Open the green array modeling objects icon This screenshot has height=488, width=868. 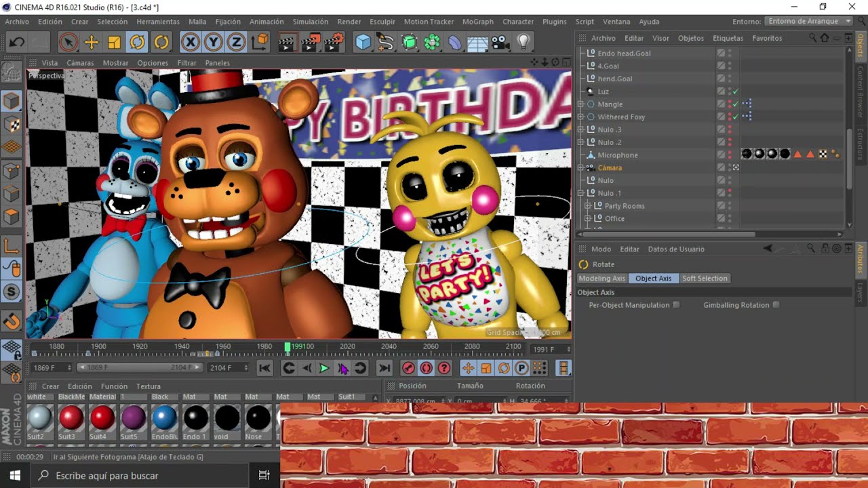[x=432, y=43]
